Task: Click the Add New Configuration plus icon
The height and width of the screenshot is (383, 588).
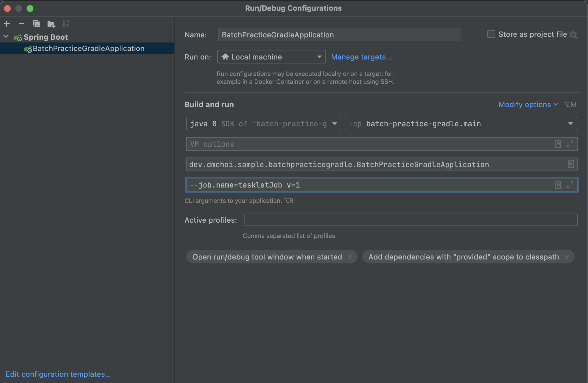Action: 7,24
